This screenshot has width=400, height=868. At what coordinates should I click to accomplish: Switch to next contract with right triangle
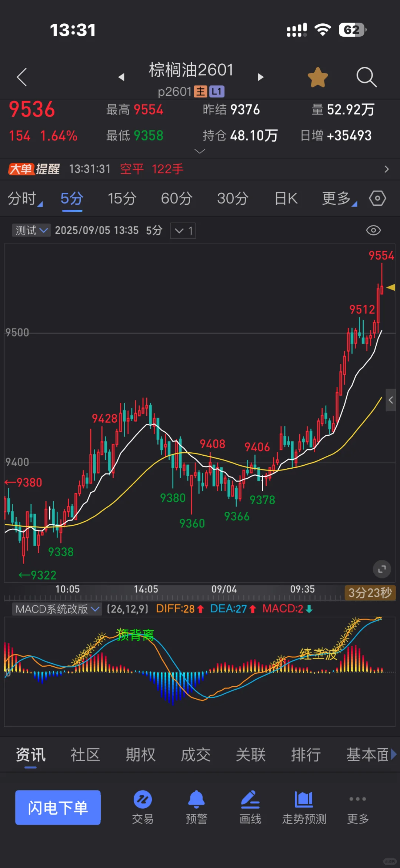(x=260, y=77)
